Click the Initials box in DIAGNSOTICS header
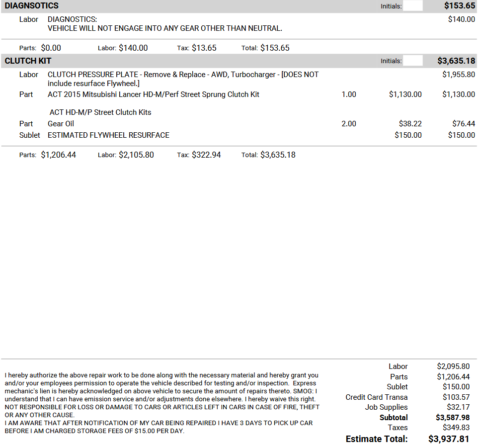The height and width of the screenshot is (448, 478). 412,6
